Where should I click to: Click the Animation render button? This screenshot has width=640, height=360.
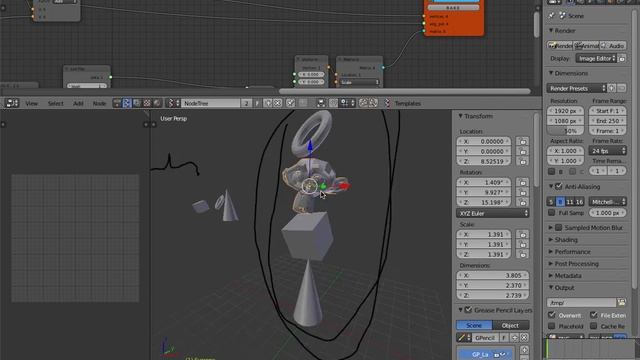(x=587, y=46)
